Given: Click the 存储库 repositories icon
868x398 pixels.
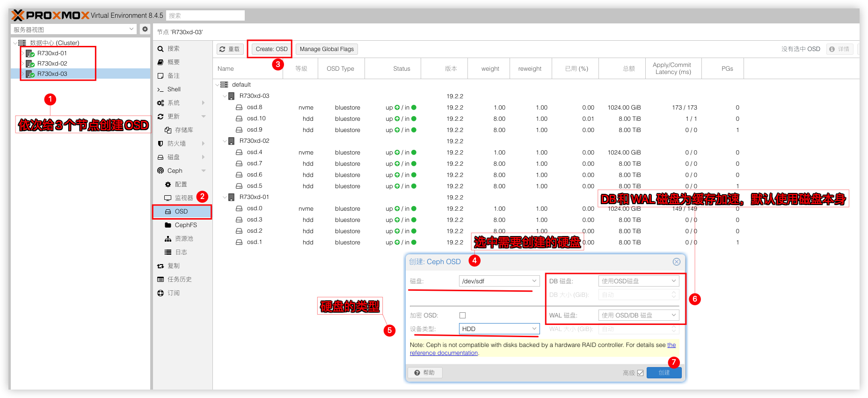Looking at the screenshot, I should pyautogui.click(x=168, y=130).
